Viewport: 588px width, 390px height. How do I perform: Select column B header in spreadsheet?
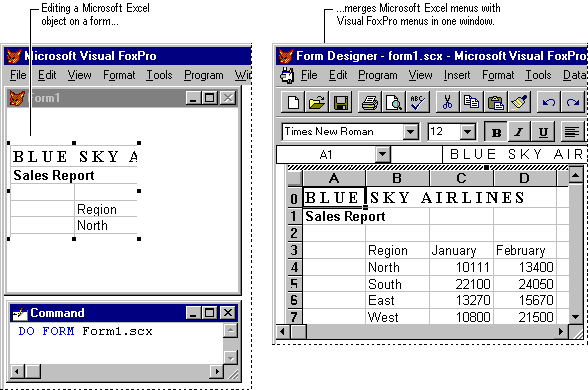click(398, 178)
